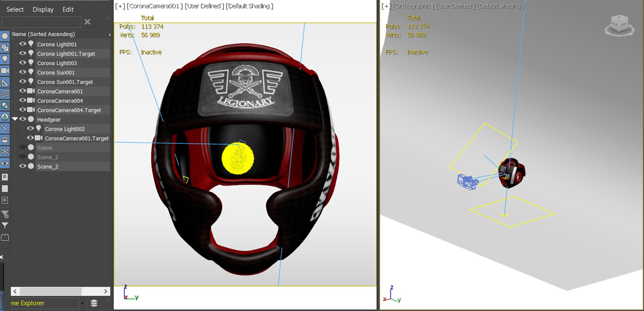Open Orthographic view label menu
This screenshot has height=311, width=644.
tap(413, 6)
